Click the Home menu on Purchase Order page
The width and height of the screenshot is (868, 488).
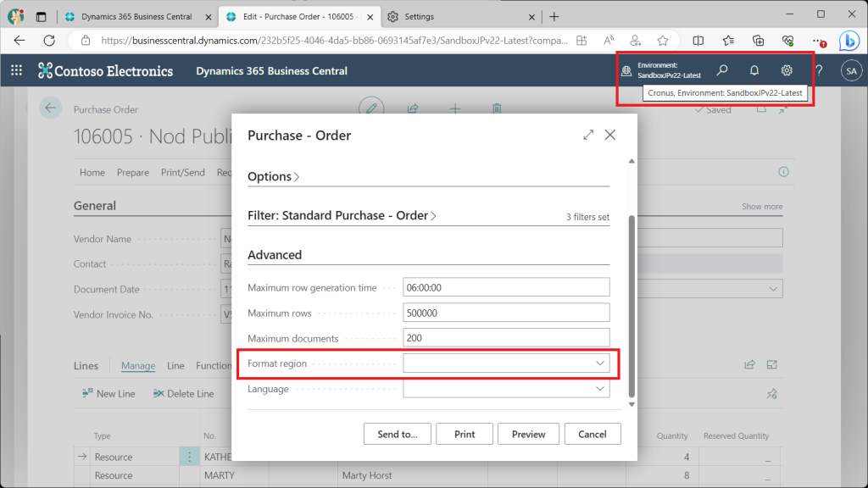click(x=92, y=173)
